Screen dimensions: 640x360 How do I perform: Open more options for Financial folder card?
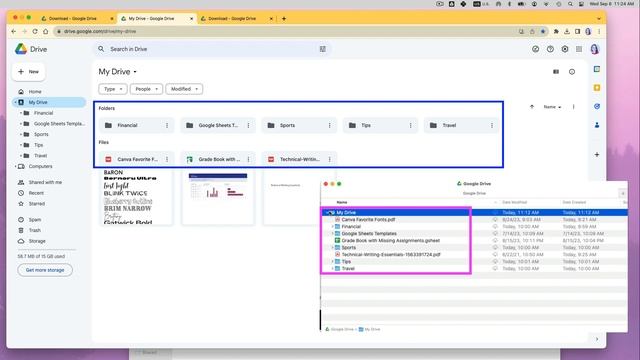coord(167,125)
